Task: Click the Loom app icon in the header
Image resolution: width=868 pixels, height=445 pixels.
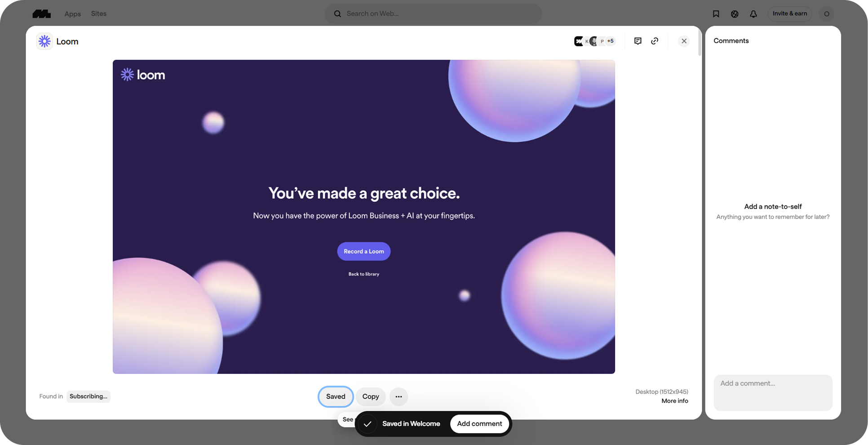Action: [44, 41]
